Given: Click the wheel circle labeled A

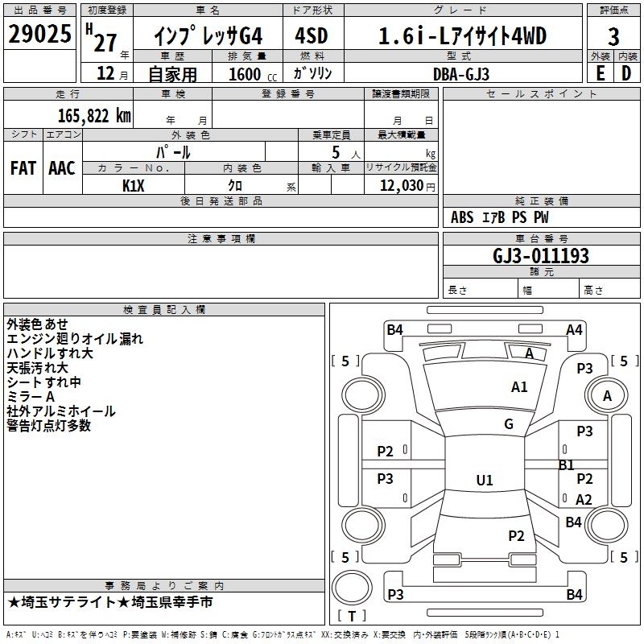Looking at the screenshot, I should click(x=607, y=396).
